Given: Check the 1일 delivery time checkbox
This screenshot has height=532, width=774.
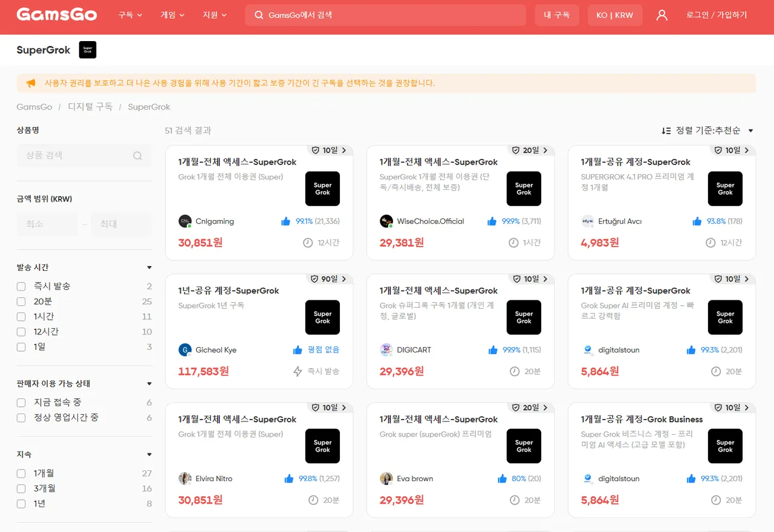Looking at the screenshot, I should (21, 347).
